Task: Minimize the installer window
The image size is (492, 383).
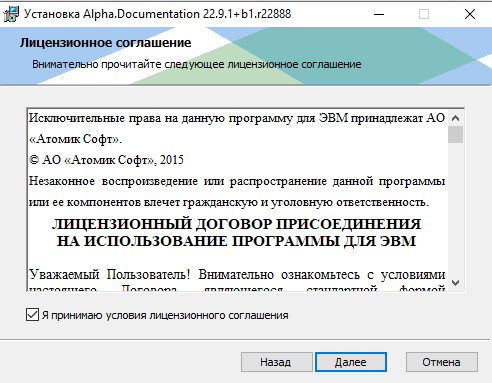Action: coord(379,14)
